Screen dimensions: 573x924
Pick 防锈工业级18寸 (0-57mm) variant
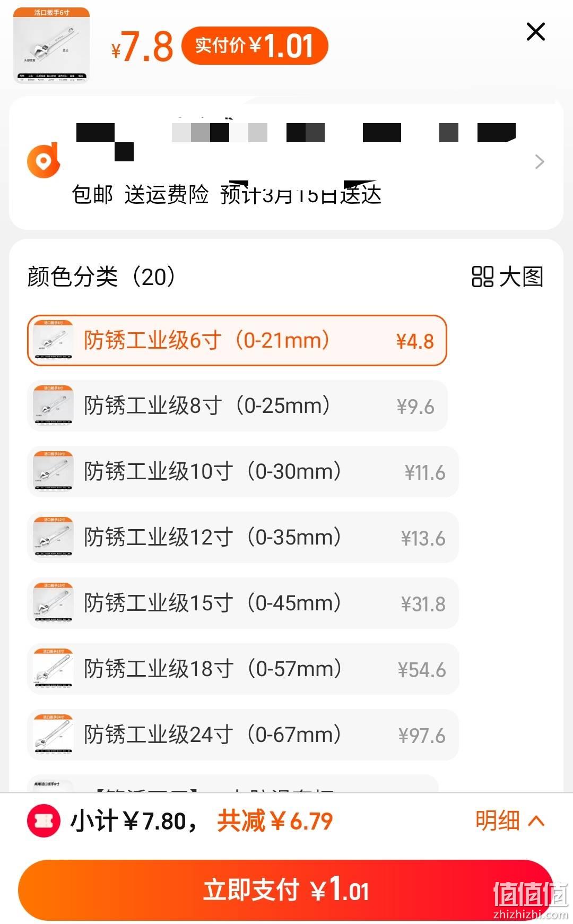coord(243,669)
